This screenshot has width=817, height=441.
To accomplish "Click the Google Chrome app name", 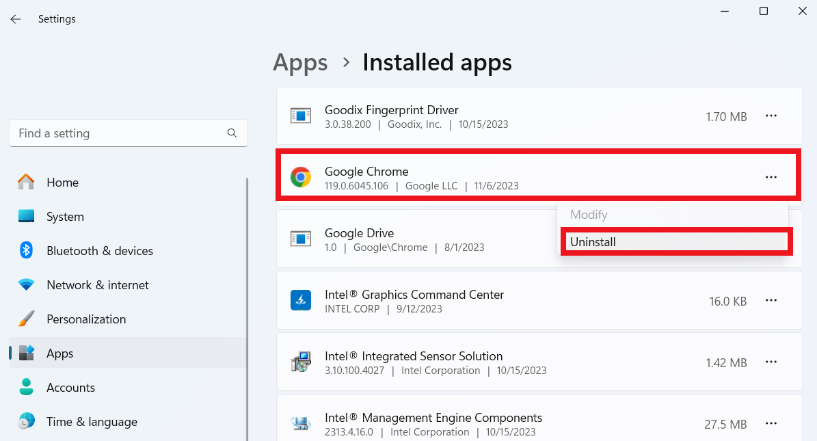I will click(x=366, y=171).
